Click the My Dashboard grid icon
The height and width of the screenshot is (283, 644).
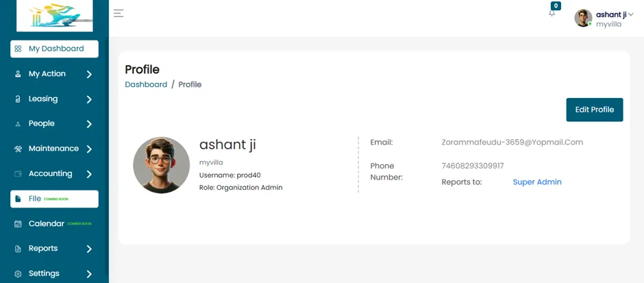[x=18, y=49]
